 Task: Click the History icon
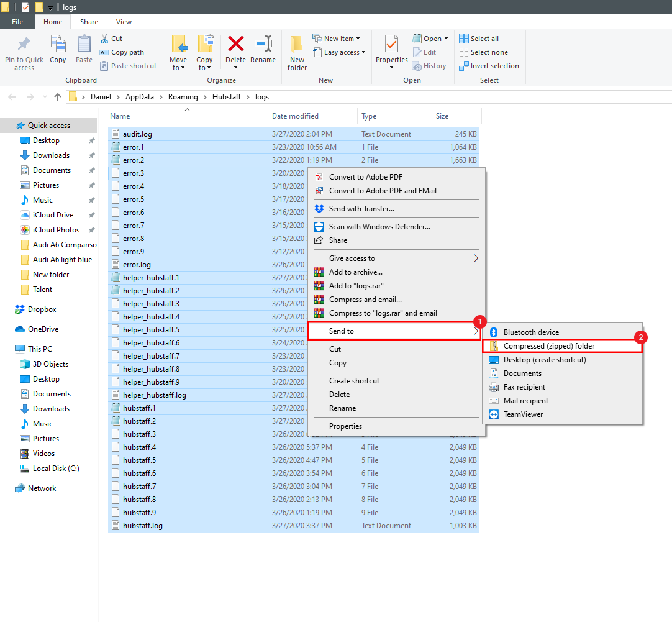click(417, 66)
